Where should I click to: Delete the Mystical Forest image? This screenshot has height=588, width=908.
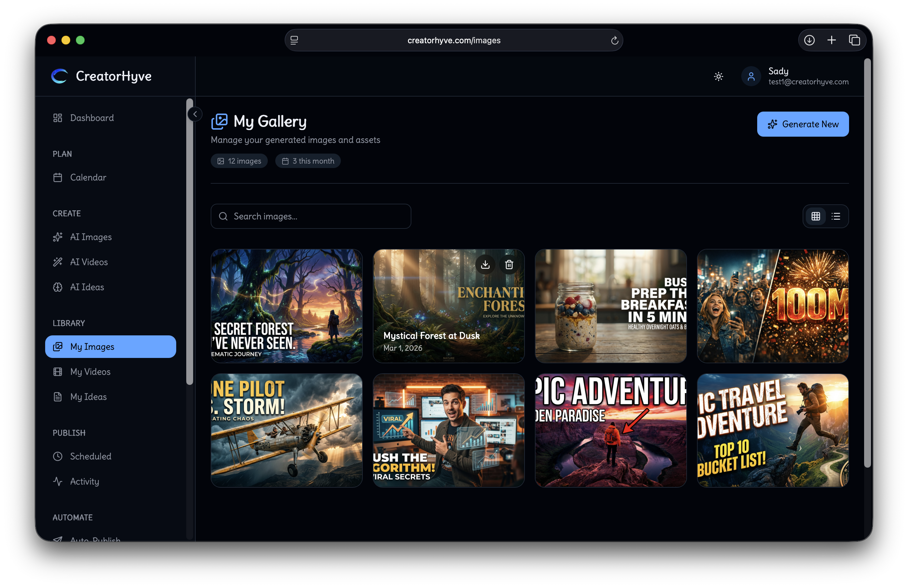(x=509, y=264)
